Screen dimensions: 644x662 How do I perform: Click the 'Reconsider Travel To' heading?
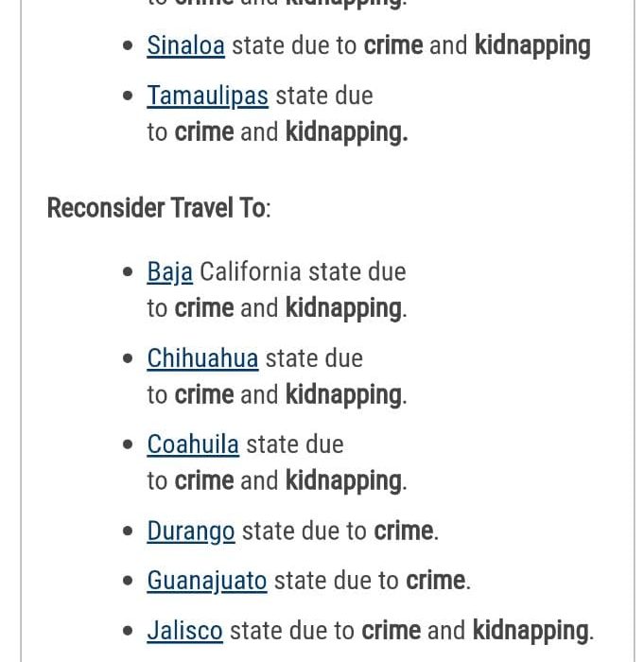(159, 208)
